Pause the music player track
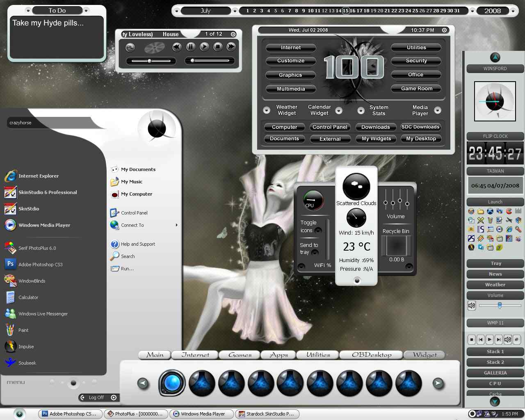The width and height of the screenshot is (525, 420). click(191, 47)
